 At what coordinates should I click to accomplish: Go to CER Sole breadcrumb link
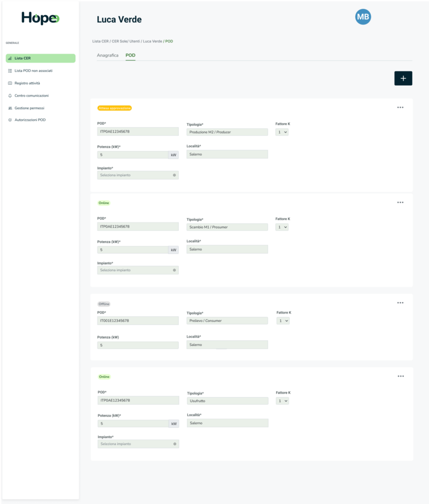click(x=120, y=41)
